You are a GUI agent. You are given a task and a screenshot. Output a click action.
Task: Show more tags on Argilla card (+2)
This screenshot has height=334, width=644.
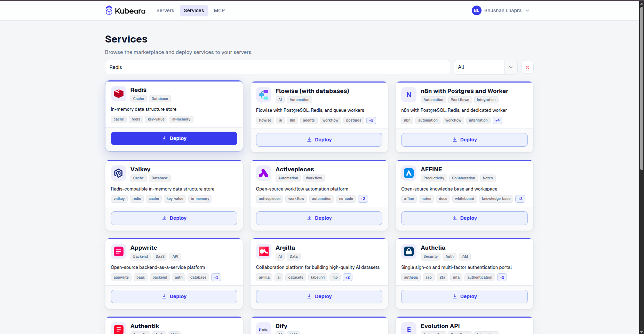(348, 278)
